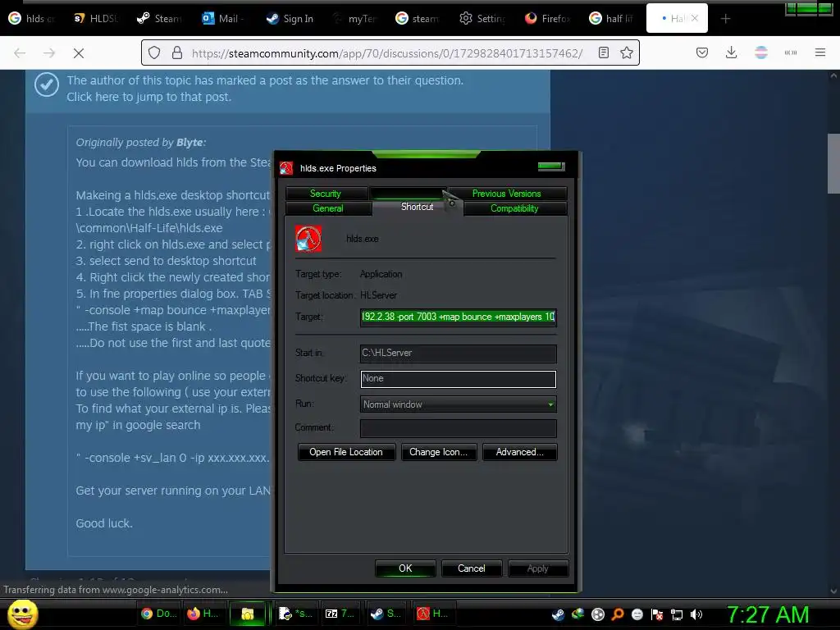Click the magnifier search tray icon
The image size is (840, 630).
pos(617,614)
